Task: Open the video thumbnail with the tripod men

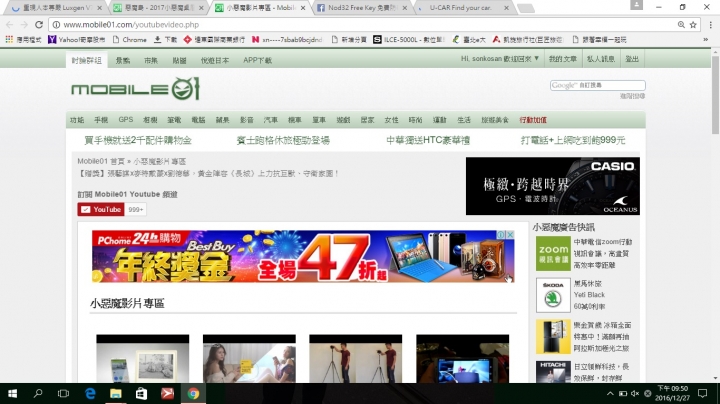Action: (x=356, y=359)
